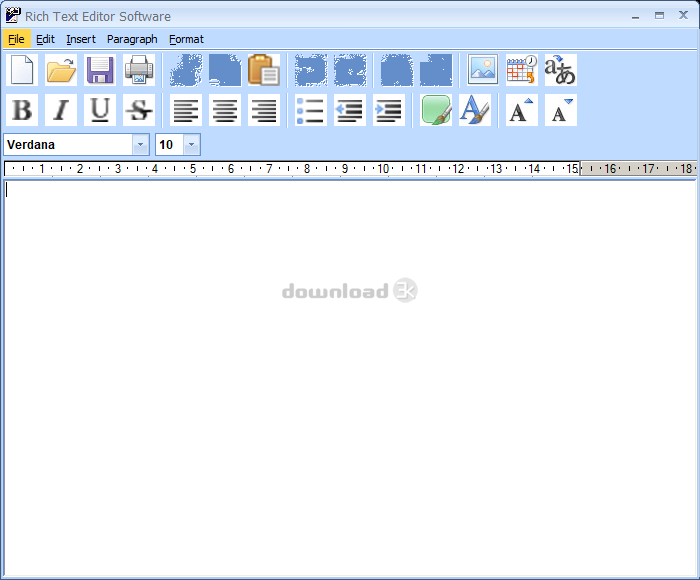
Task: Open the Format menu
Action: (186, 39)
